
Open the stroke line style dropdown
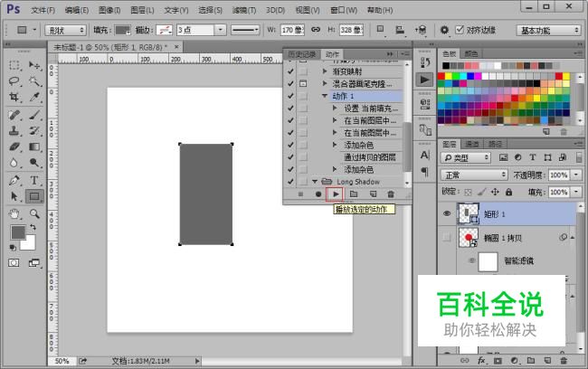(x=245, y=30)
